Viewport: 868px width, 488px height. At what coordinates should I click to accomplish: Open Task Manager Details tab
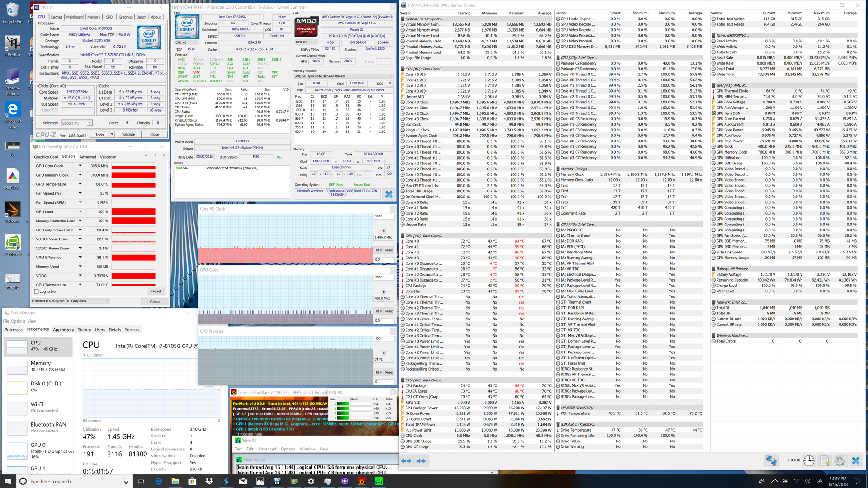click(115, 330)
